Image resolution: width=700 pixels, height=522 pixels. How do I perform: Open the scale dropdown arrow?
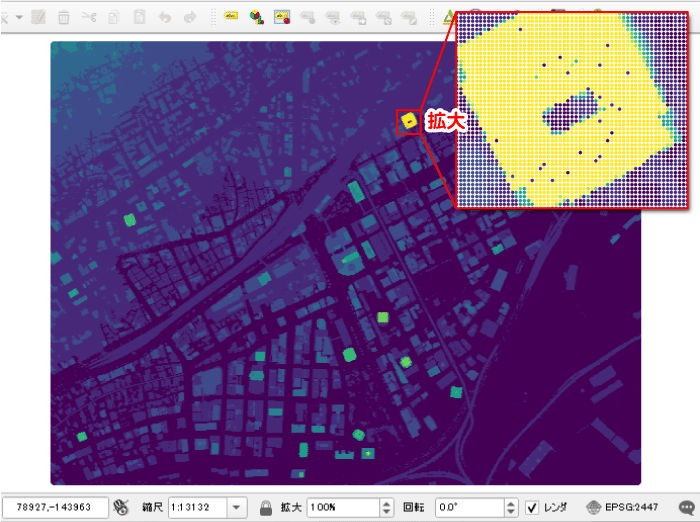237,507
